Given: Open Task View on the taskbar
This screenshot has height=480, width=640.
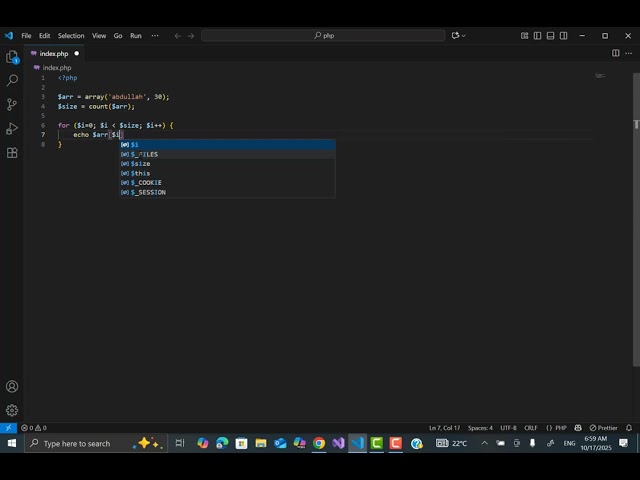Looking at the screenshot, I should click(x=180, y=443).
